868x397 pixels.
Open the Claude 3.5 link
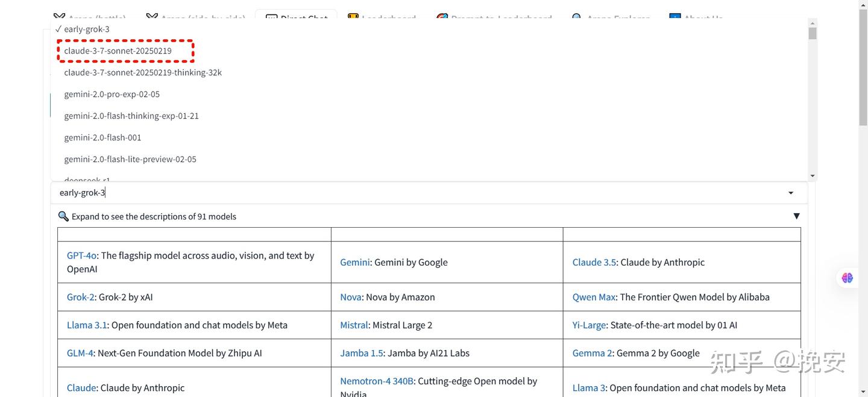click(x=594, y=262)
